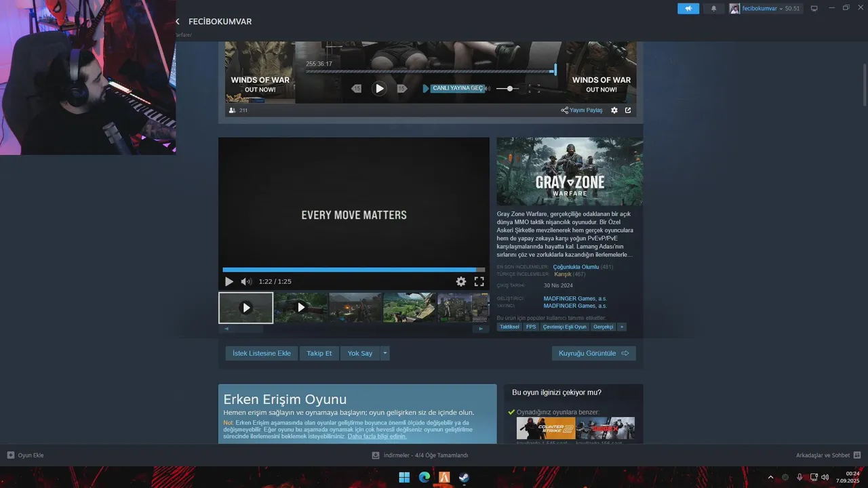Ignore the game with Yok Say

tap(360, 353)
